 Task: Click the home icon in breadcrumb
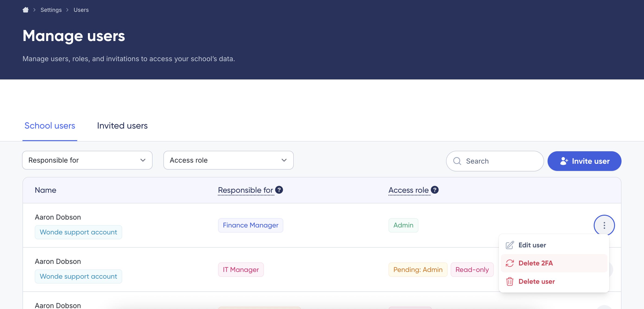[26, 10]
